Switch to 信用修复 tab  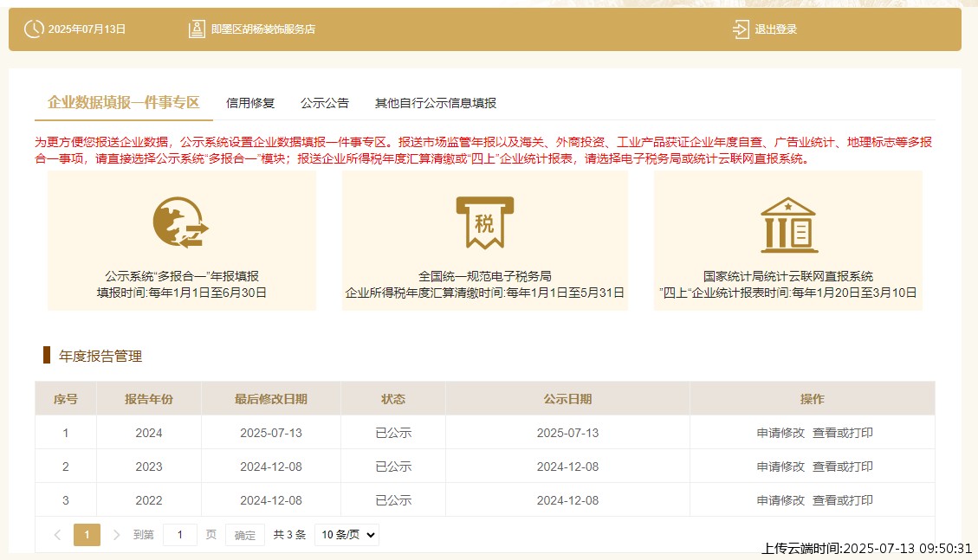pyautogui.click(x=250, y=103)
